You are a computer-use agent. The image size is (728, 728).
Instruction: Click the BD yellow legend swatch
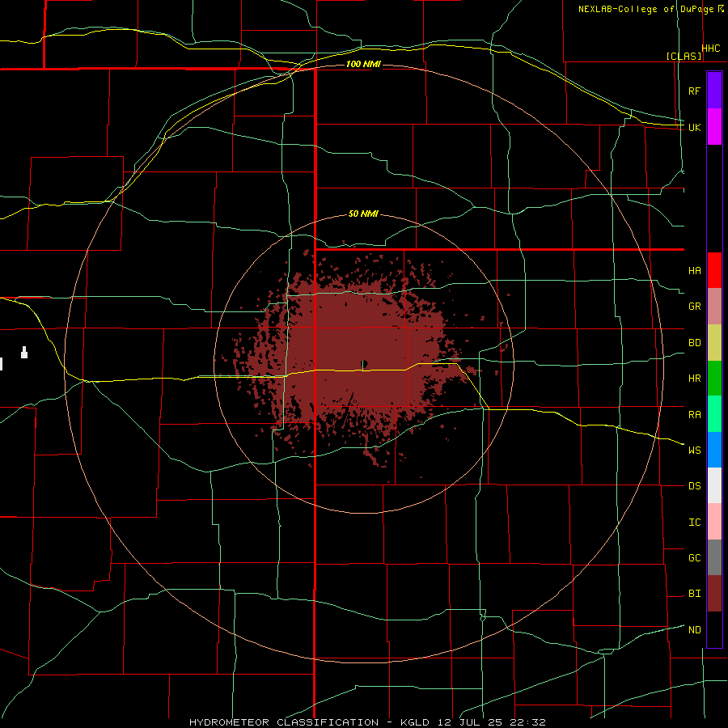pyautogui.click(x=714, y=343)
